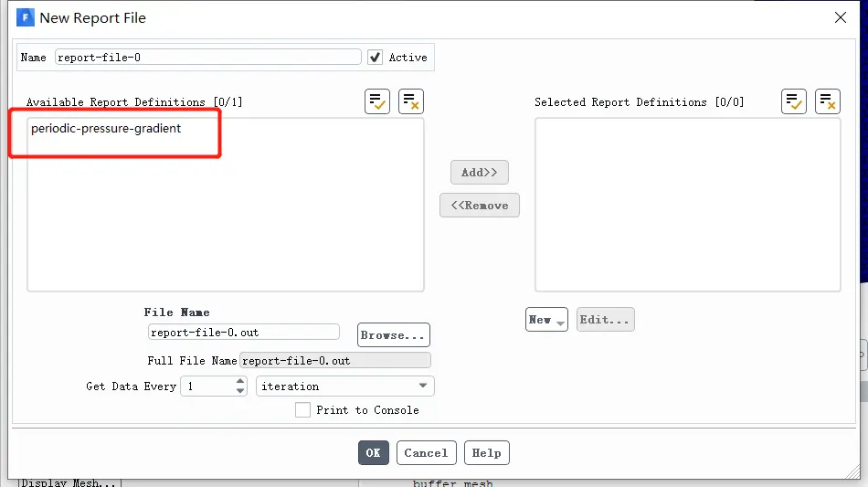Open Help for report file
Screen dimensions: 868x487
(487, 452)
